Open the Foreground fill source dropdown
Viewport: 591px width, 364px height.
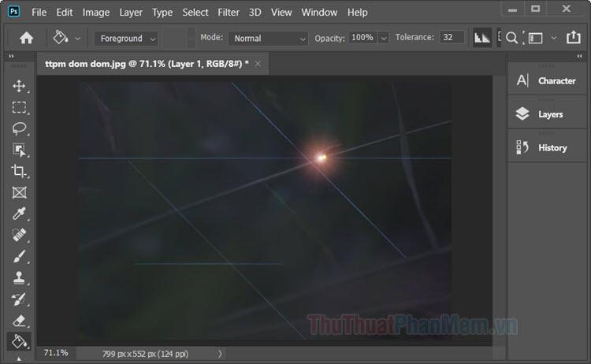point(126,38)
